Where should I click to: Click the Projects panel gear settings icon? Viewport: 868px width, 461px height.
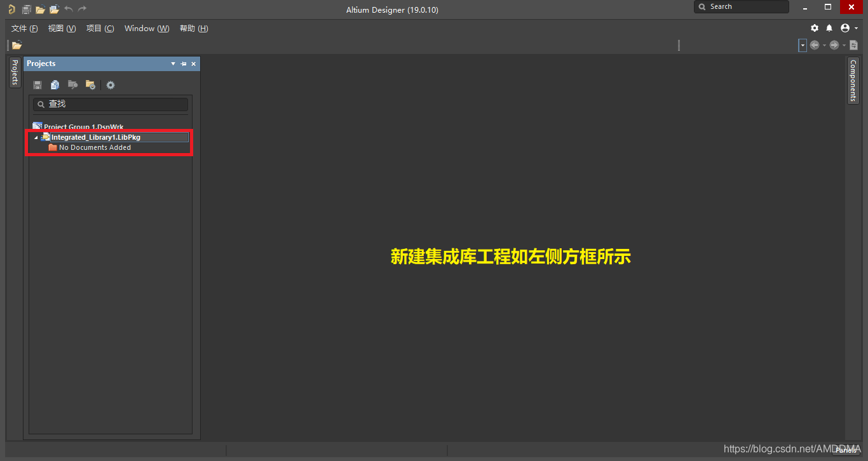(111, 85)
